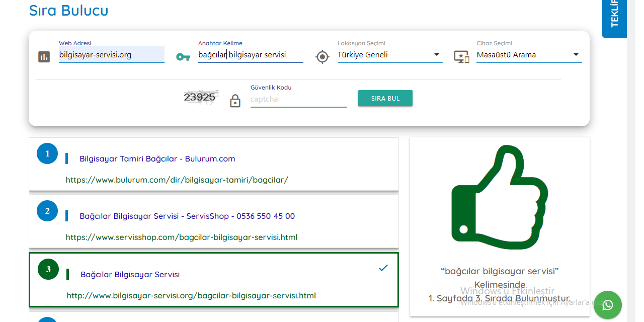
Task: Focus the Anahtar Kelime input field
Action: point(251,54)
